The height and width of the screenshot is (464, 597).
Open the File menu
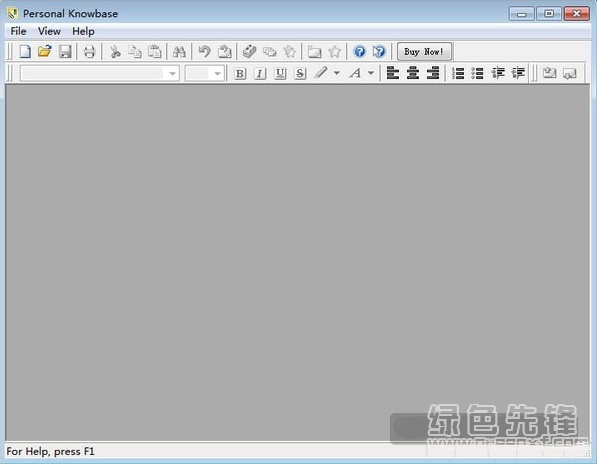coord(18,31)
